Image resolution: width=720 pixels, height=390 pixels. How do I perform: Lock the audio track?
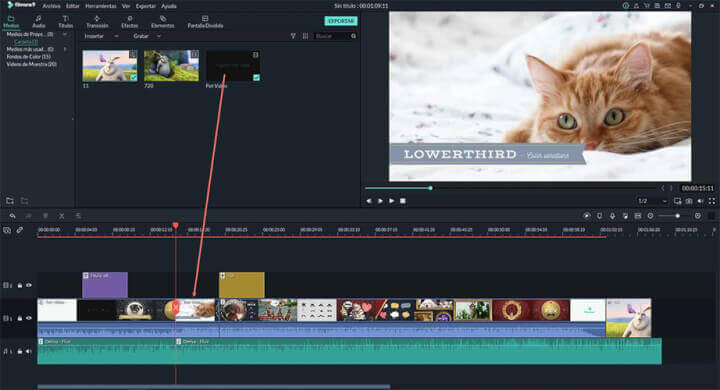point(20,351)
